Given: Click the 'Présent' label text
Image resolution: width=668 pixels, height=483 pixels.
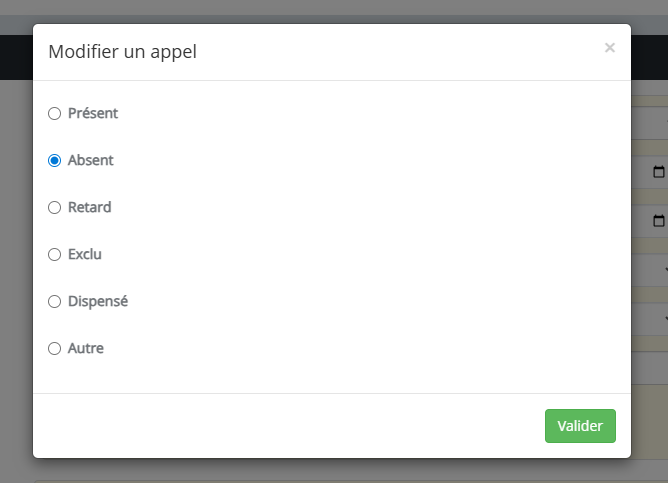Looking at the screenshot, I should point(93,114).
